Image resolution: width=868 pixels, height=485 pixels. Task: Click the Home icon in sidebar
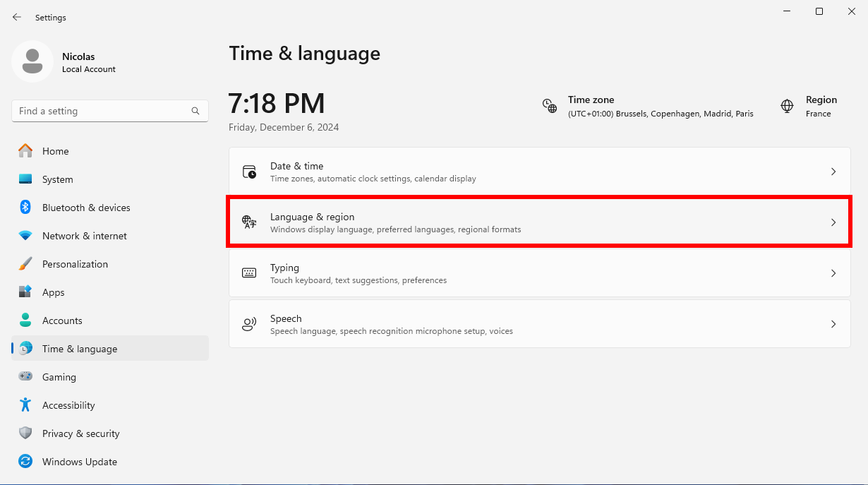(25, 151)
